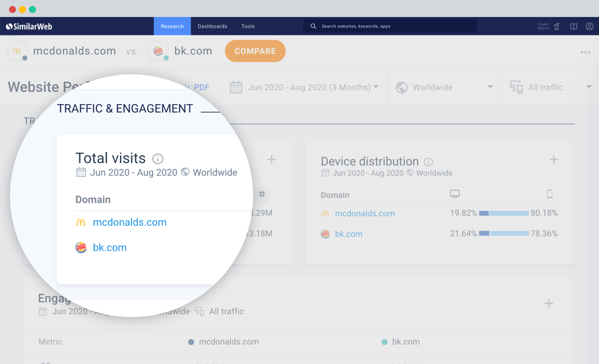Click the TRAFFIC & ENGAGEMENT section heading
This screenshot has height=364, width=599.
point(125,109)
